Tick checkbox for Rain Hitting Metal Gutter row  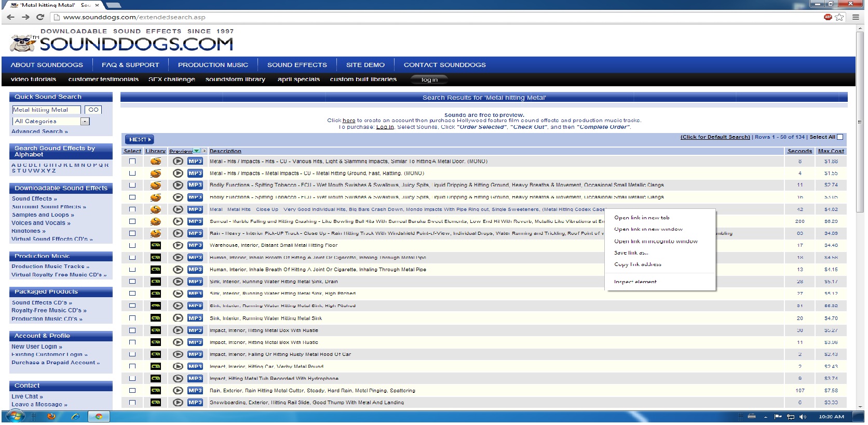click(x=132, y=391)
